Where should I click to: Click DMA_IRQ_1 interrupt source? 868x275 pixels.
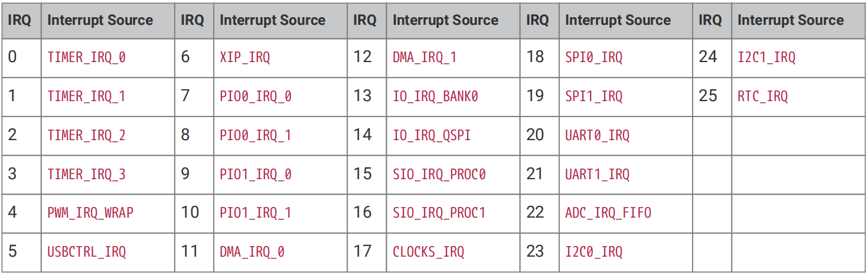pyautogui.click(x=425, y=57)
